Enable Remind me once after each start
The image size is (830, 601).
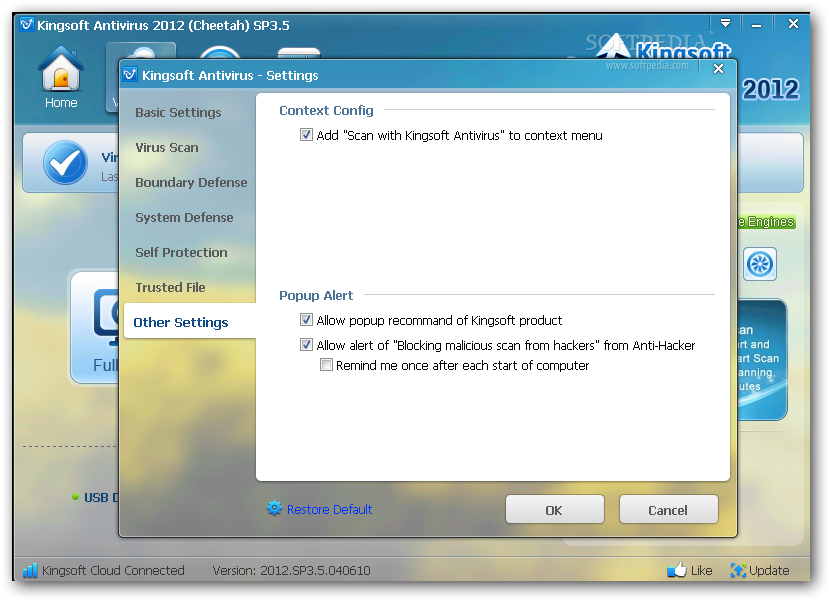pos(326,365)
